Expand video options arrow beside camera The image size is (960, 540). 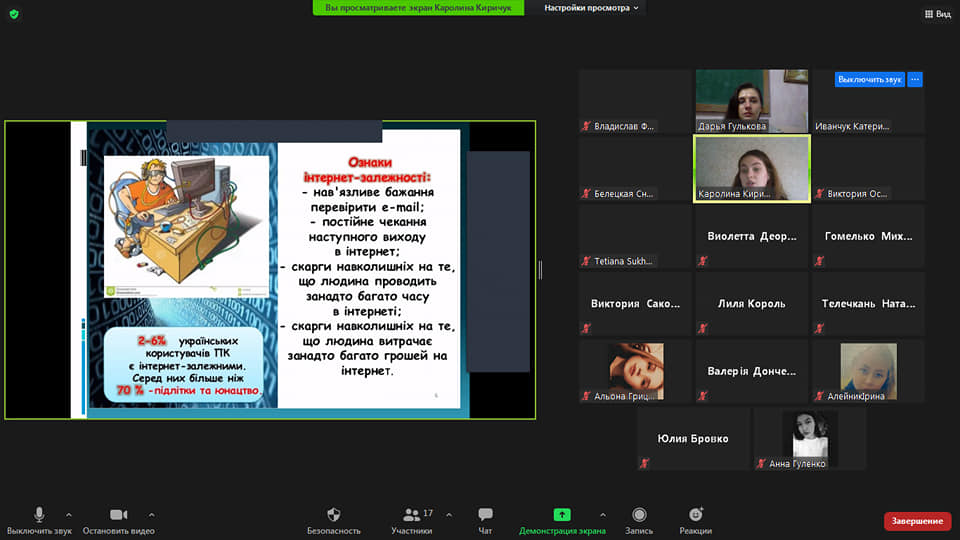pyautogui.click(x=151, y=515)
